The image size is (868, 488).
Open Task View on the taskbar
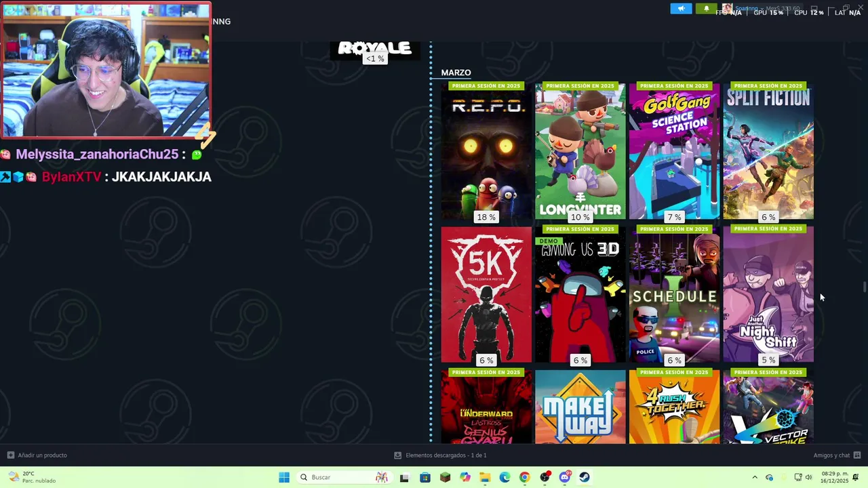click(x=404, y=477)
